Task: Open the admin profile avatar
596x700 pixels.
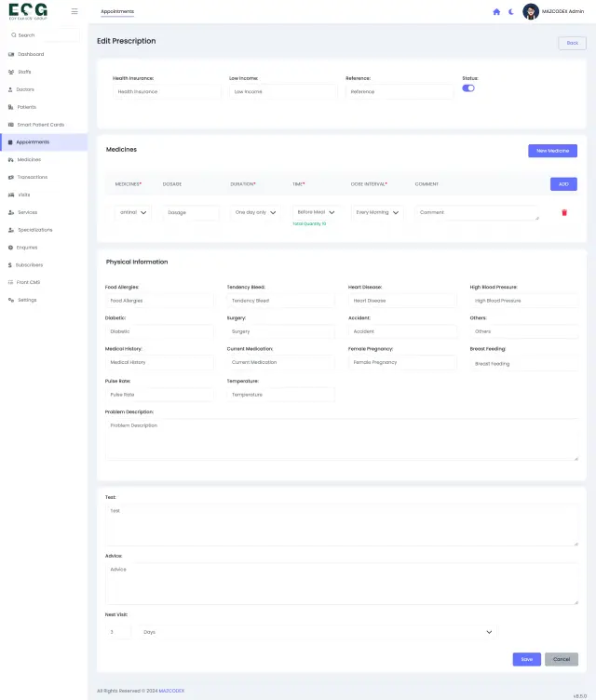Action: point(531,11)
